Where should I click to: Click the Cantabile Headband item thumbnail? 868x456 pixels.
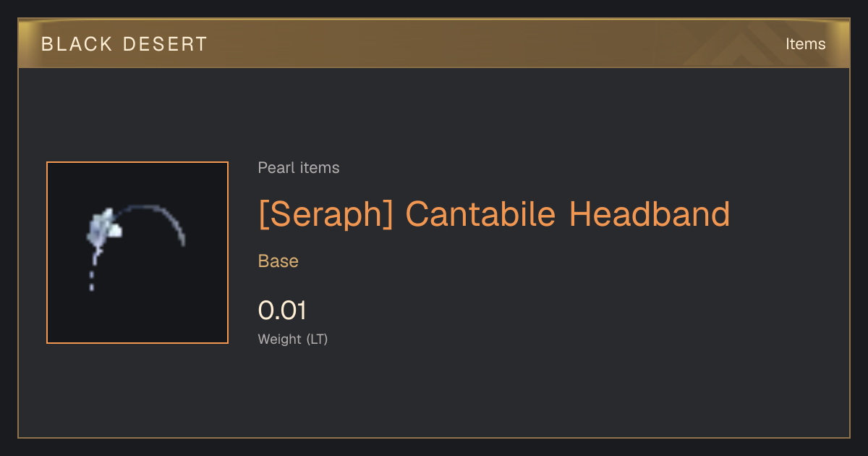click(137, 253)
